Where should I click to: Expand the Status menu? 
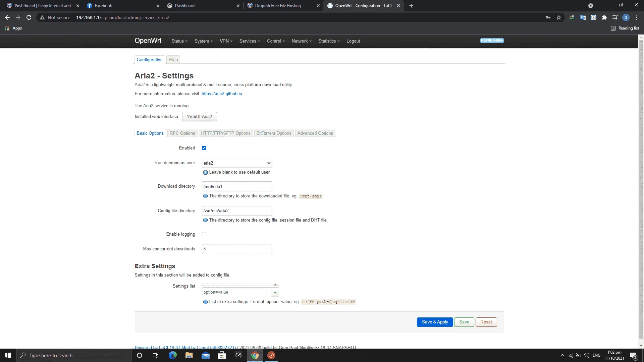click(179, 41)
